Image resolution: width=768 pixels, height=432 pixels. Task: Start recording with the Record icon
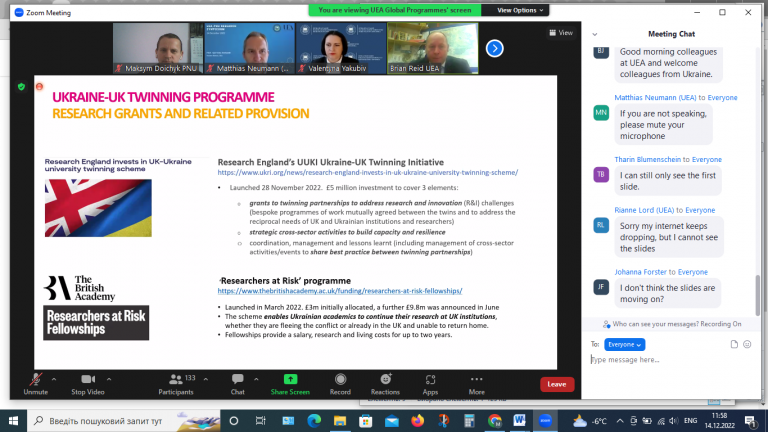340,384
